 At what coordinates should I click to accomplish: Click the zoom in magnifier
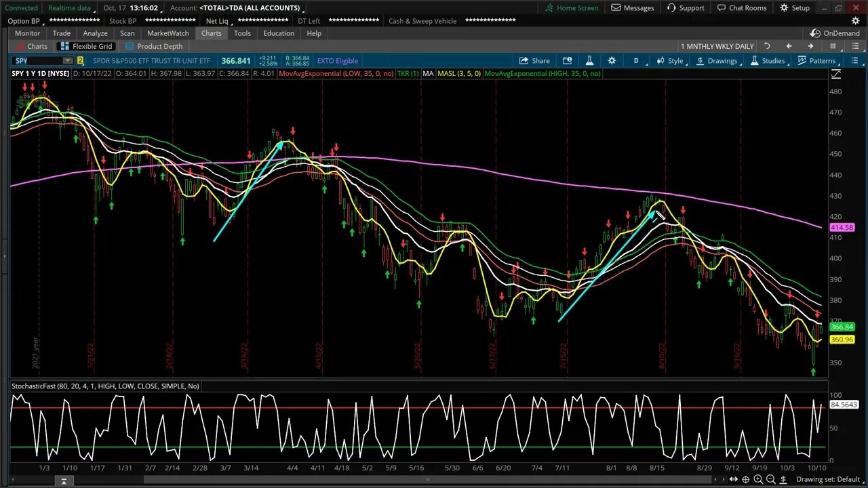click(758, 480)
